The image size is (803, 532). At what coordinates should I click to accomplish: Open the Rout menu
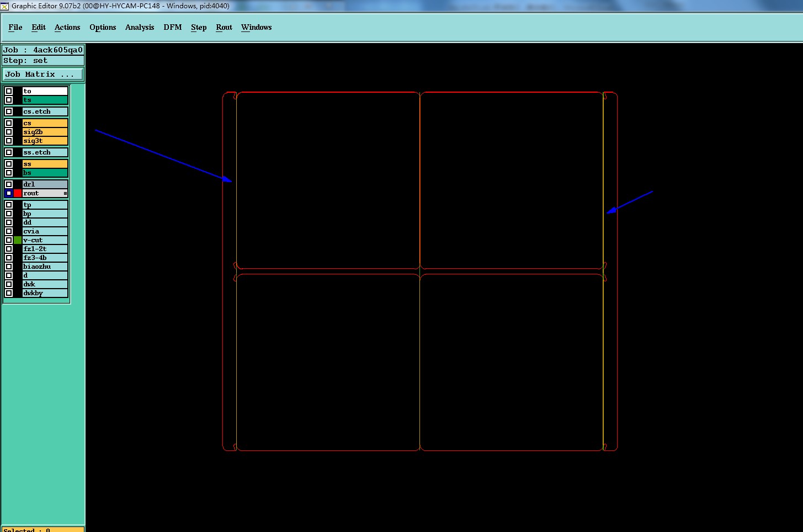click(x=224, y=27)
